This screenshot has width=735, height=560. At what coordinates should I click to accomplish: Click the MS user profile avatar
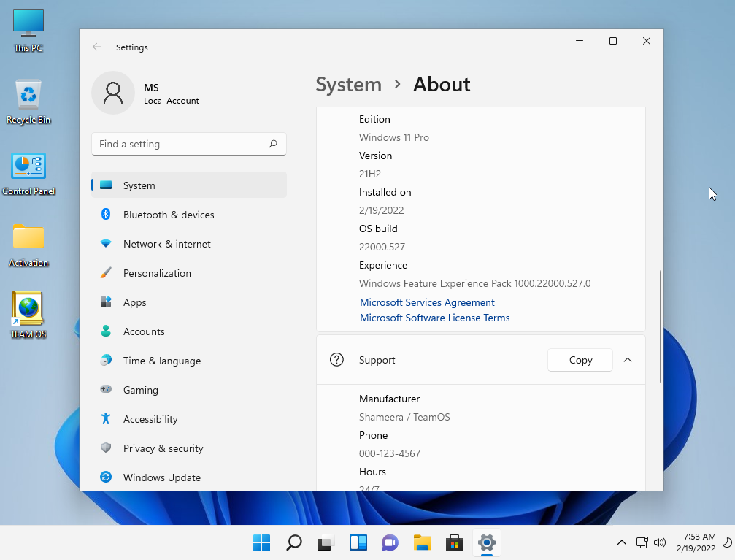(113, 93)
